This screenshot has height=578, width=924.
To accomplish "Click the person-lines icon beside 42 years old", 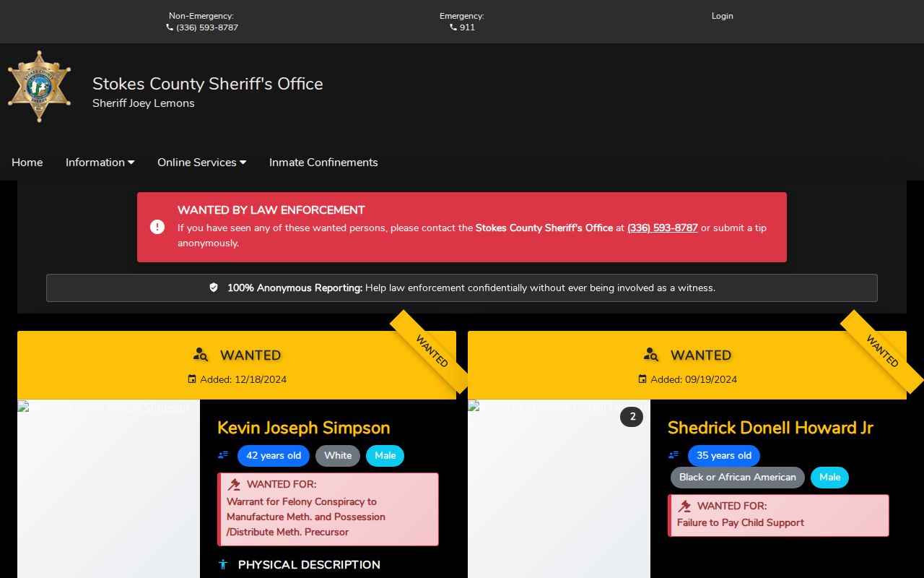I will click(x=223, y=455).
